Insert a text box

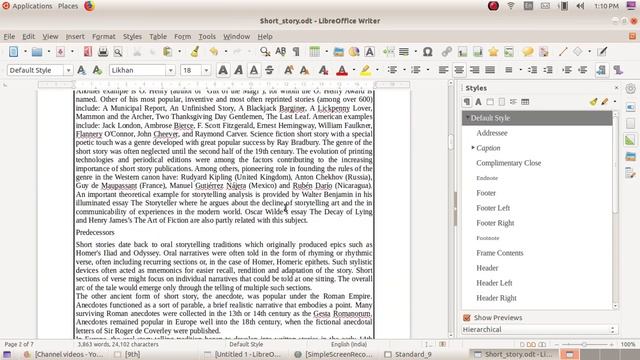369,52
